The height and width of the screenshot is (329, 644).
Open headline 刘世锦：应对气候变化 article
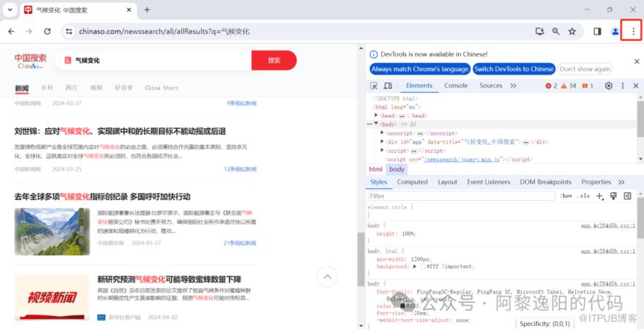(x=120, y=131)
